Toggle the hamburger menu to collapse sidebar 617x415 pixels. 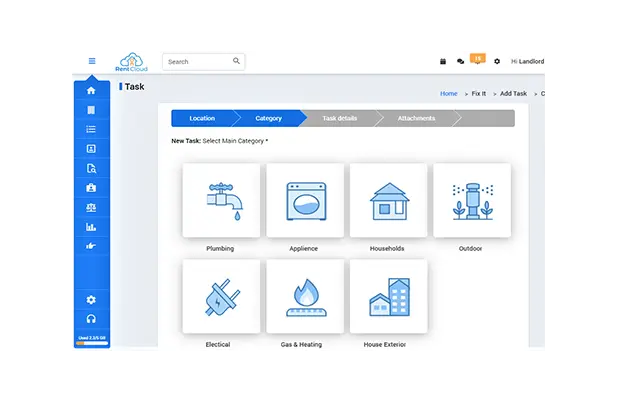92,61
